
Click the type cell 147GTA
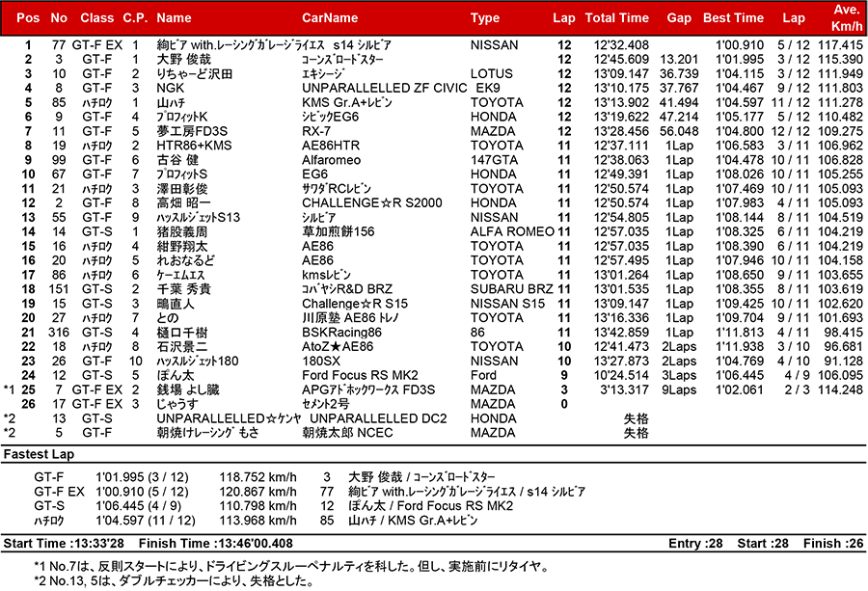coord(495,160)
